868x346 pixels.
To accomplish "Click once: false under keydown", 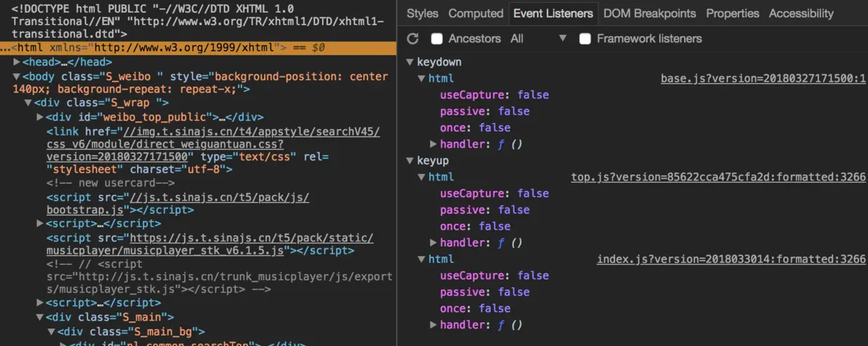I will point(475,128).
